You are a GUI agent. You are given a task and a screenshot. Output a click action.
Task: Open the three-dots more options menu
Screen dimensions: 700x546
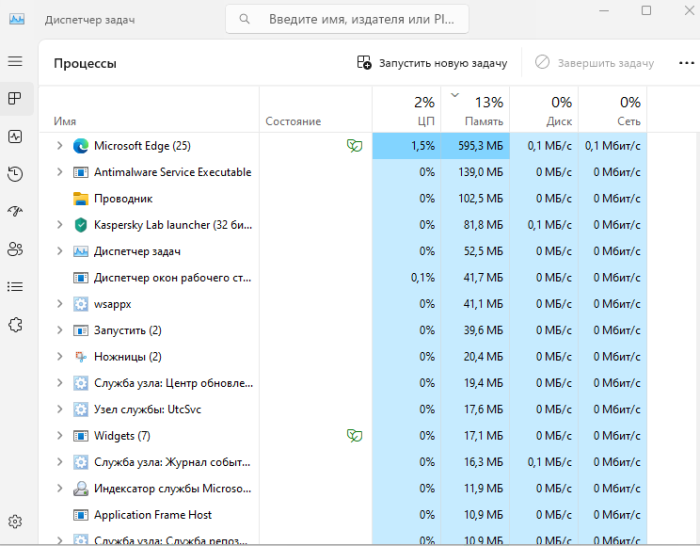pyautogui.click(x=686, y=63)
